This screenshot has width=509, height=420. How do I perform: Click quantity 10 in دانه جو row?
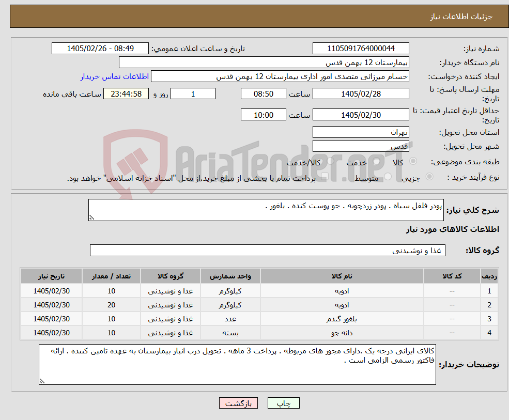(x=111, y=333)
